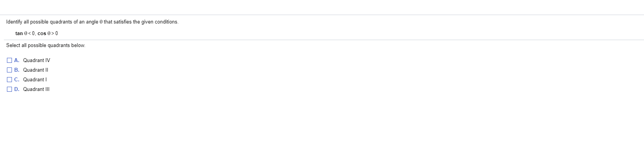Select the 'Quadrant IV' answer text
This screenshot has width=644, height=143.
tap(37, 60)
